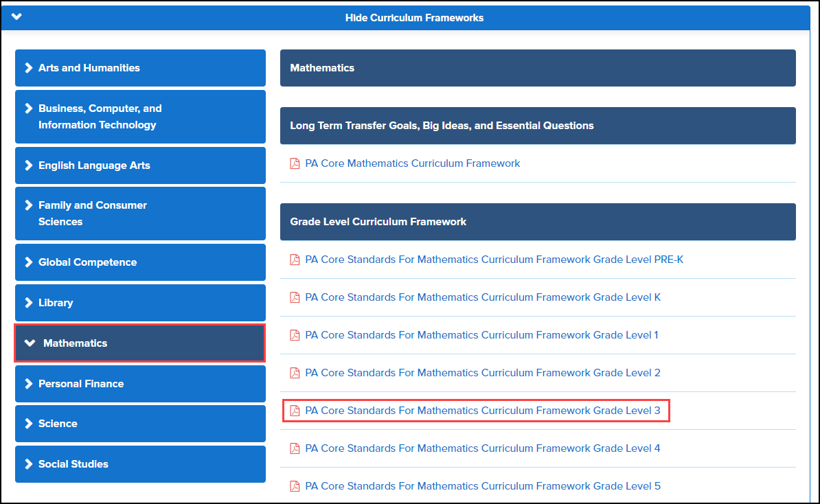
Task: Click PDF icon beside PA Core Mathematics Curriculum Framework
Action: pos(295,163)
